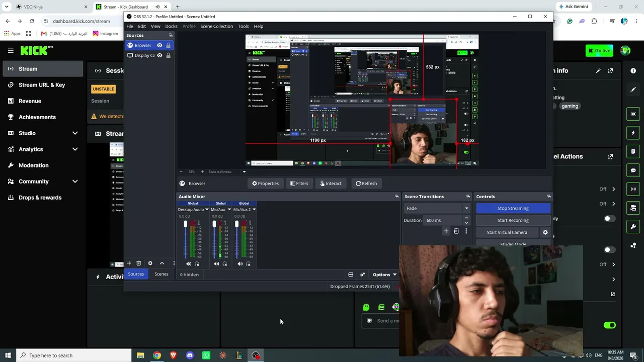Adjust the Mic/Aux 2 volume fader
644x362 pixels.
pyautogui.click(x=236, y=224)
